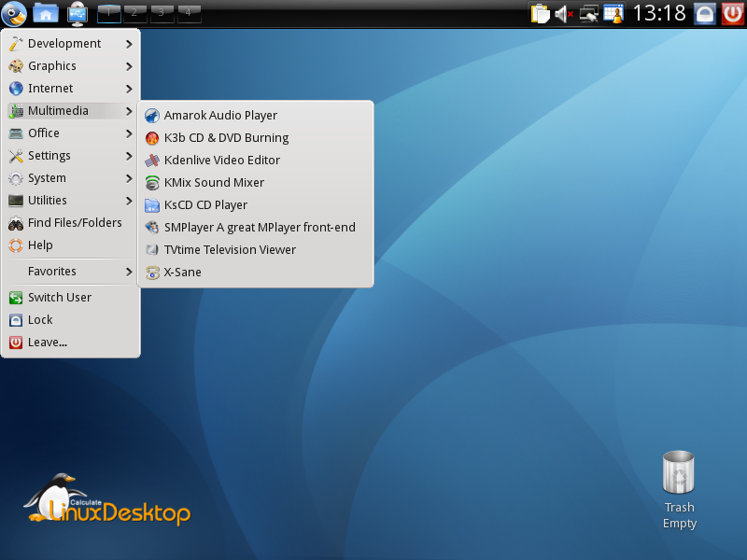747x560 pixels.
Task: Click the lock screen button in the top panel
Action: click(x=705, y=14)
